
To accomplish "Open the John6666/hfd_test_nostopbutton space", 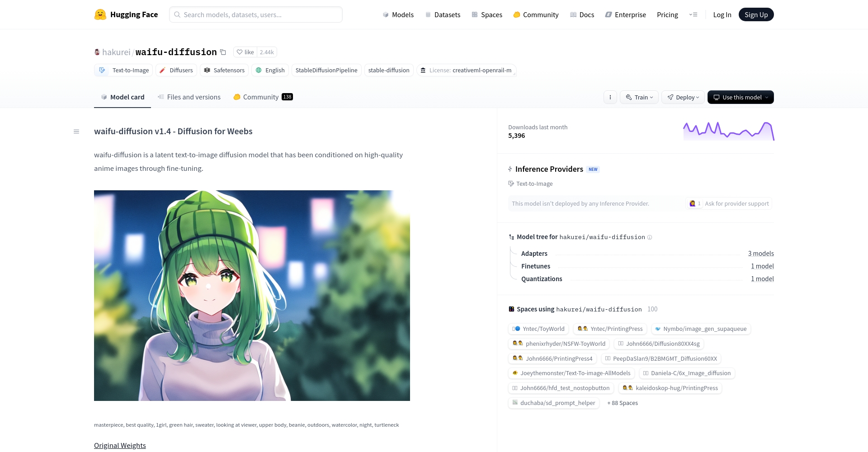I will [561, 388].
